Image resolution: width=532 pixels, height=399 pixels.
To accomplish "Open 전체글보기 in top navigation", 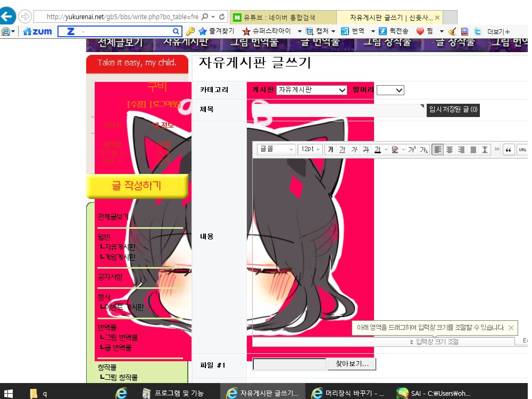I will (x=120, y=44).
